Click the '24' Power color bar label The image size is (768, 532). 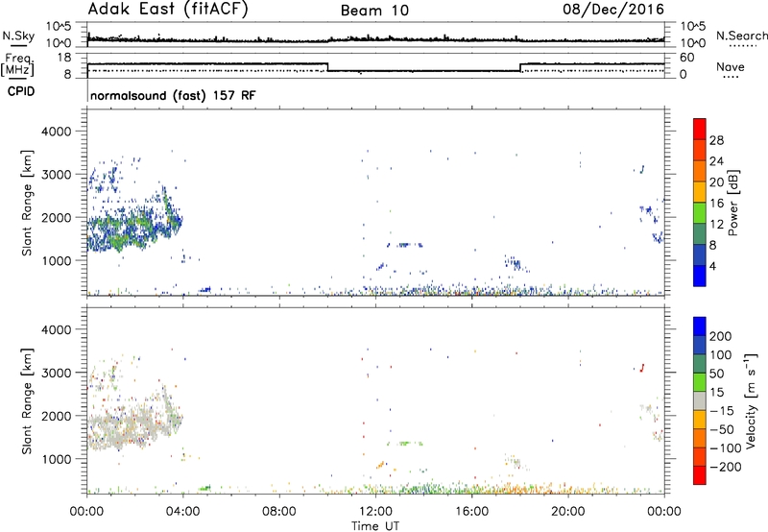716,161
